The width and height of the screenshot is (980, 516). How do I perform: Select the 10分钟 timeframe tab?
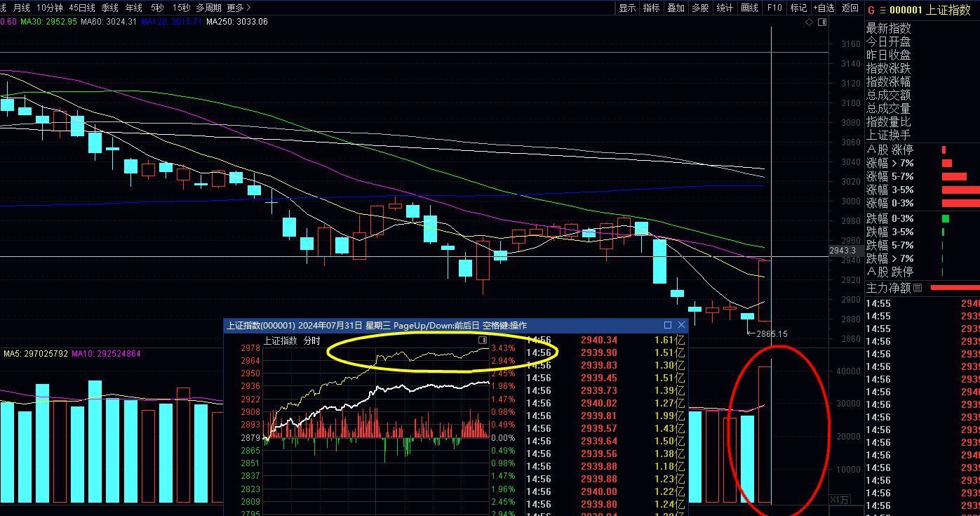coord(50,8)
